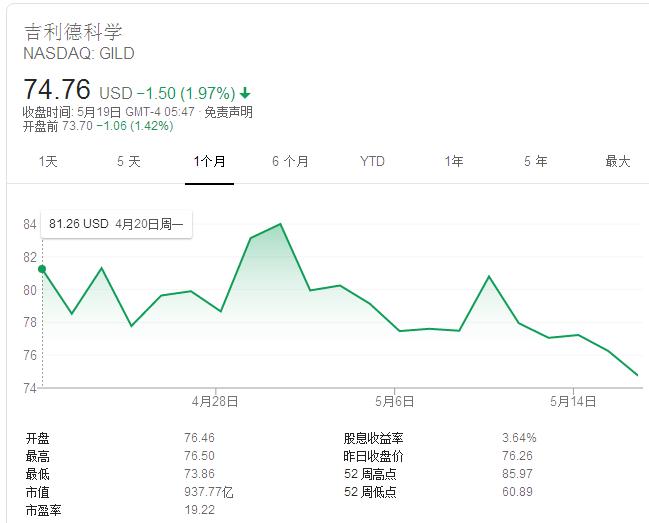
Task: Click the change value −1.50 (1.97%)
Action: pyautogui.click(x=186, y=93)
